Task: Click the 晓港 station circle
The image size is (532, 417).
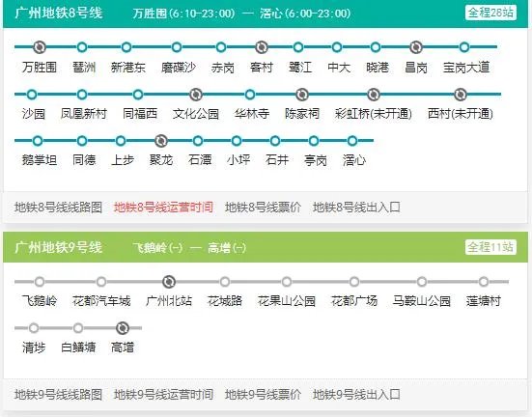Action: [376, 47]
